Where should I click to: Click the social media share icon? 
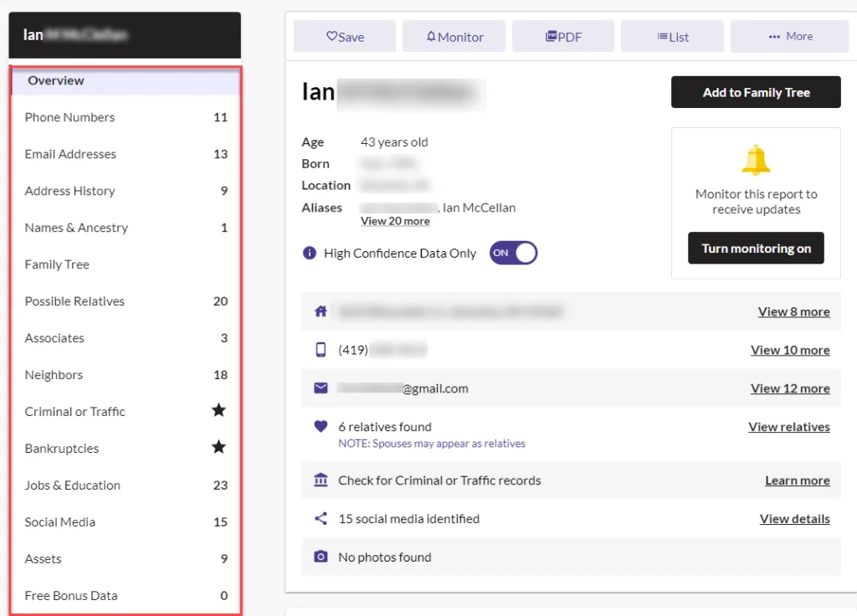pos(320,518)
